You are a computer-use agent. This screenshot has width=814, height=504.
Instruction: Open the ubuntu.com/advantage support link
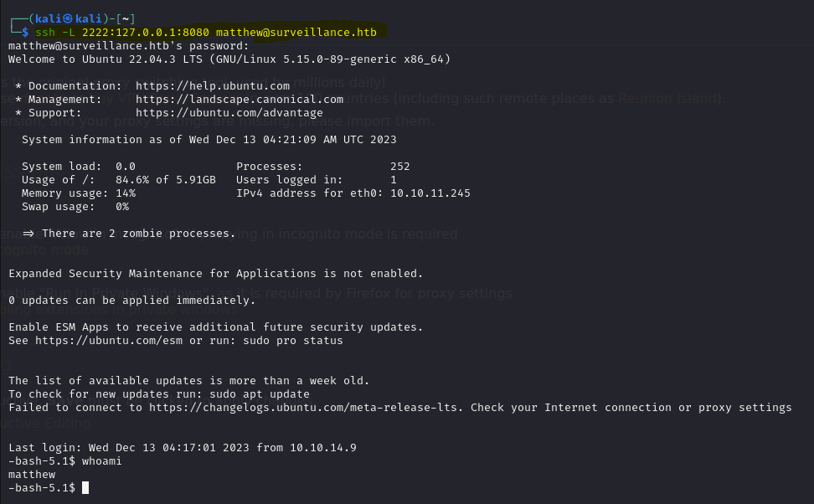point(229,113)
